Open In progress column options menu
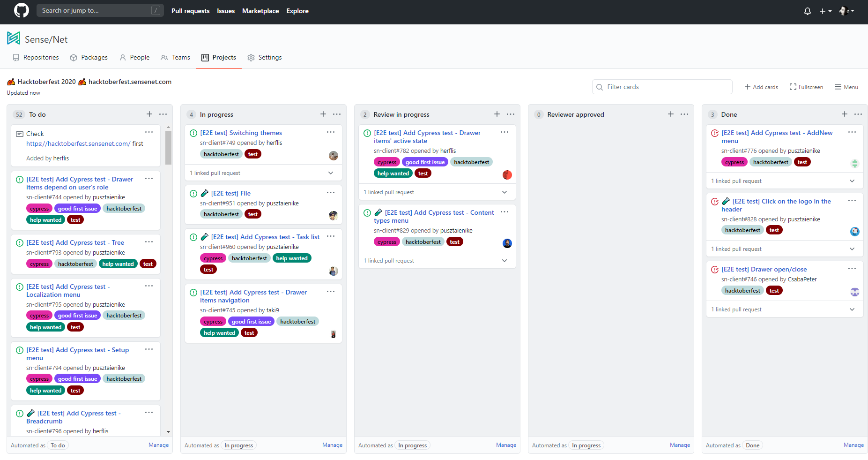This screenshot has height=460, width=868. tap(337, 114)
